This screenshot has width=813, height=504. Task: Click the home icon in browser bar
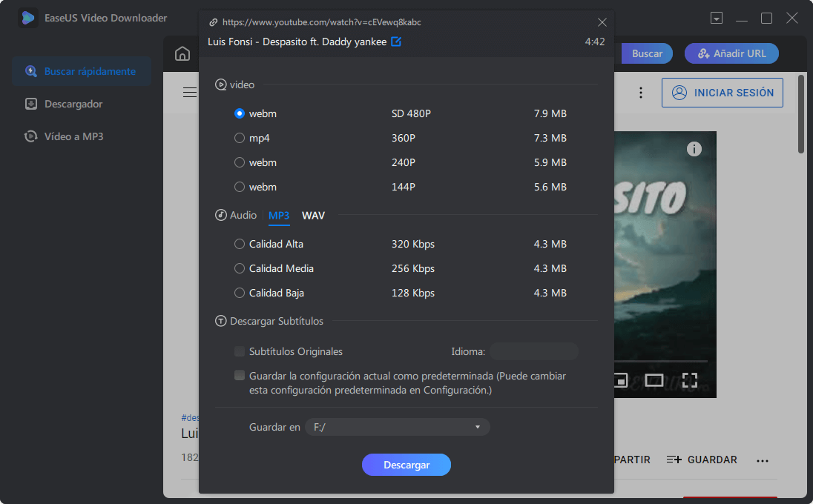click(182, 54)
